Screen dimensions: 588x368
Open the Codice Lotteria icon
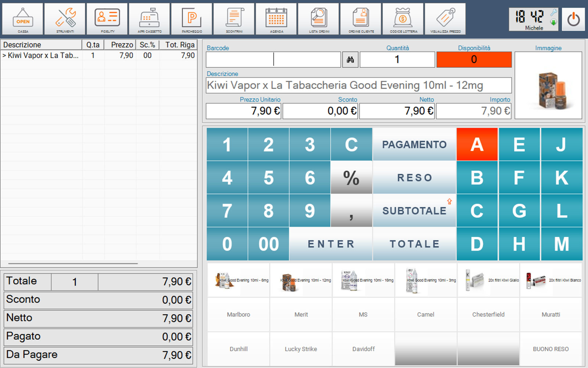tap(403, 19)
